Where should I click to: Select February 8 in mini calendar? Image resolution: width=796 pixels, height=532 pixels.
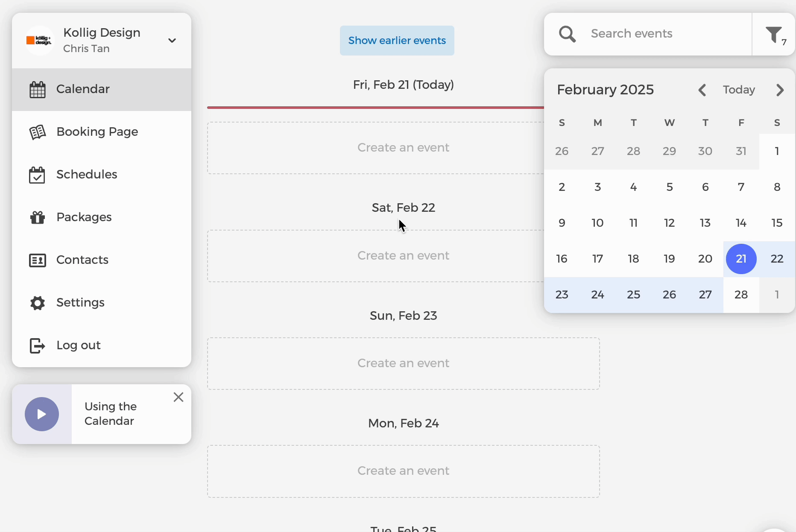[777, 187]
